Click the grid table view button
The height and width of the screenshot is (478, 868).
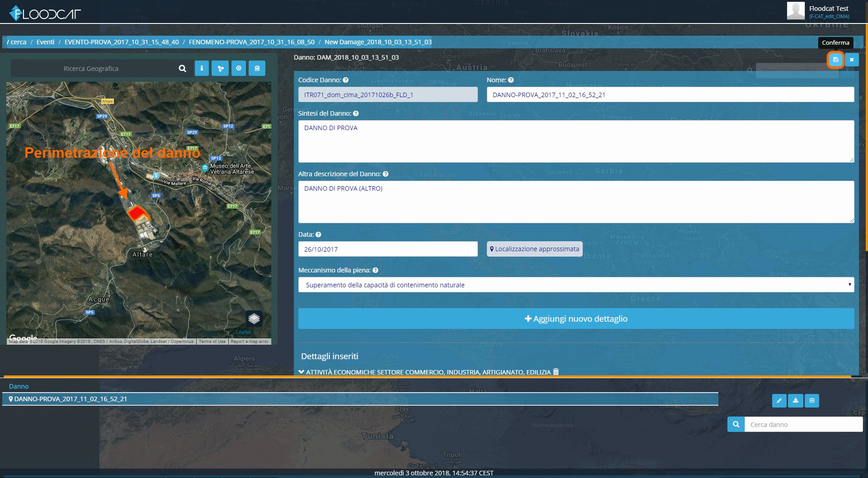[x=812, y=400]
